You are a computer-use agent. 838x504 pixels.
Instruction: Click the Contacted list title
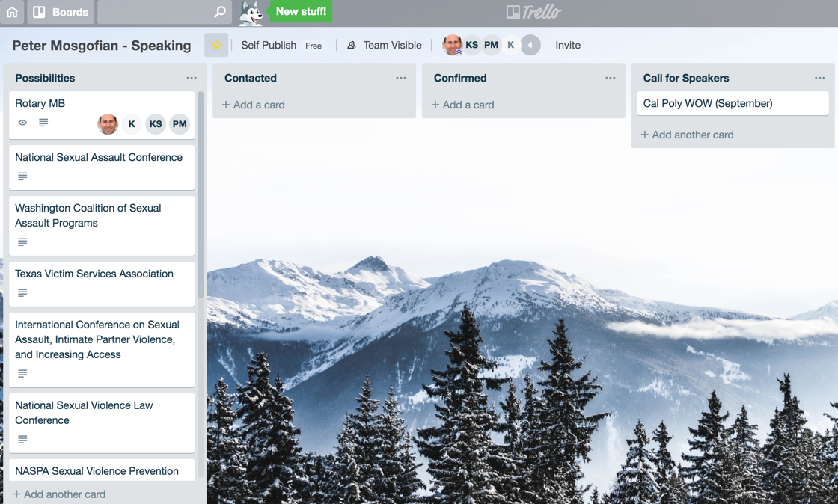(251, 78)
